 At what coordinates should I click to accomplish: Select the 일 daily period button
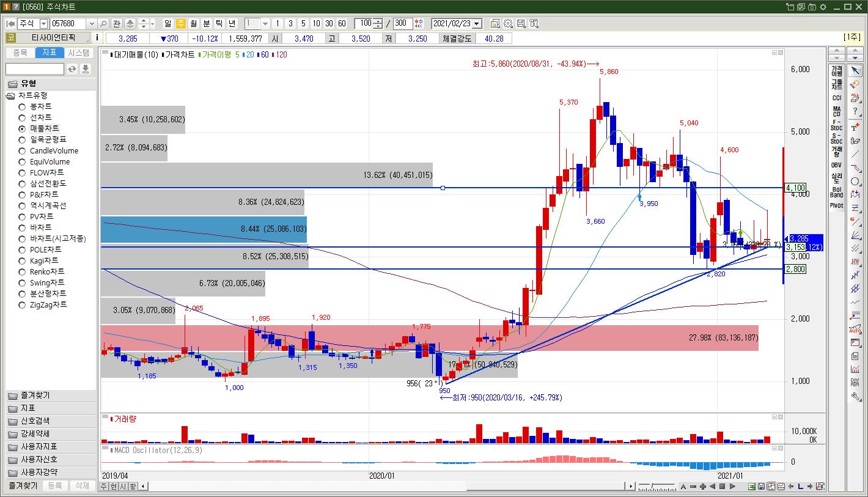[x=167, y=23]
